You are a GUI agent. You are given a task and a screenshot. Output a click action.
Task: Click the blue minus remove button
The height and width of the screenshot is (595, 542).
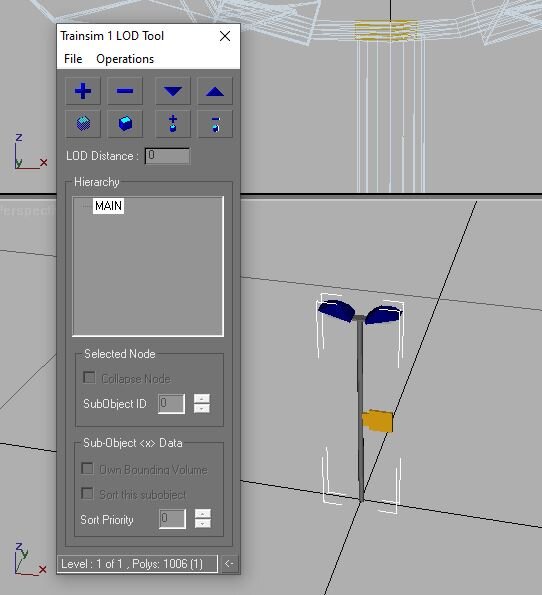click(x=125, y=91)
